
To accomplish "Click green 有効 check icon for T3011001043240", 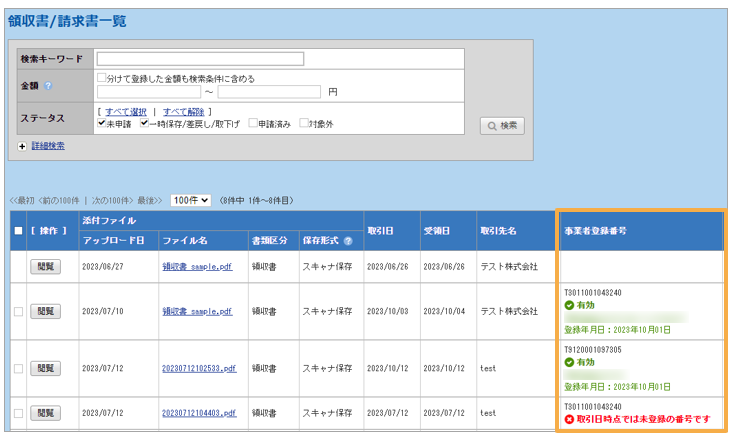I will [569, 305].
